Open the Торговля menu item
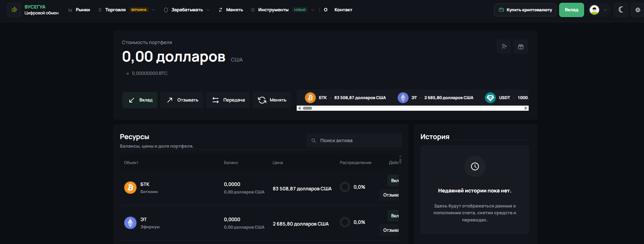This screenshot has width=644, height=244. pyautogui.click(x=115, y=10)
